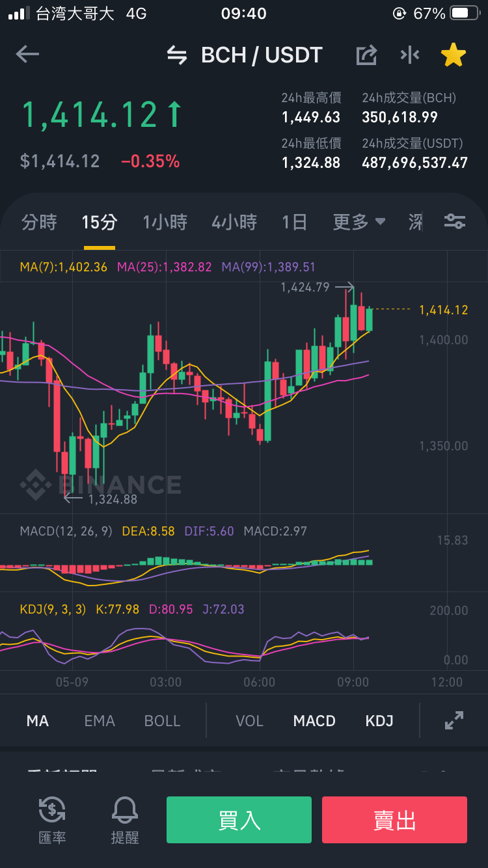This screenshot has height=868, width=488.
Task: Select the 1日 timeframe tab
Action: tap(294, 222)
